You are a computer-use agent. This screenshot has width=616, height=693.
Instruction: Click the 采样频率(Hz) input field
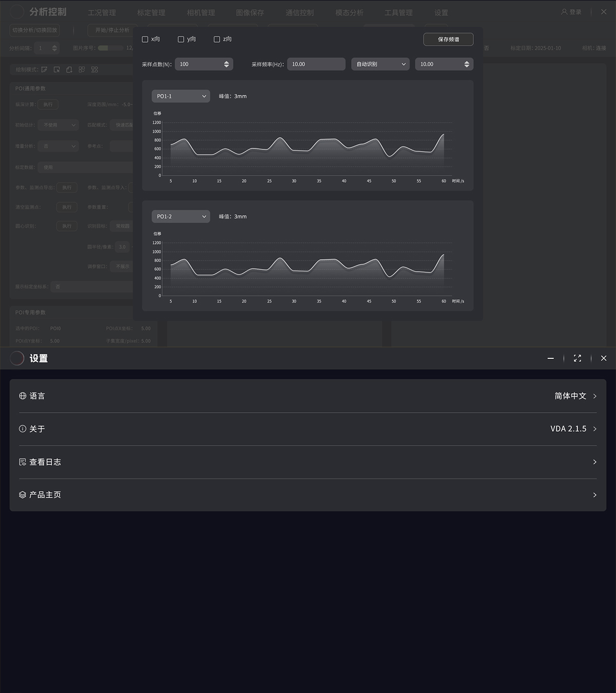[x=316, y=64]
